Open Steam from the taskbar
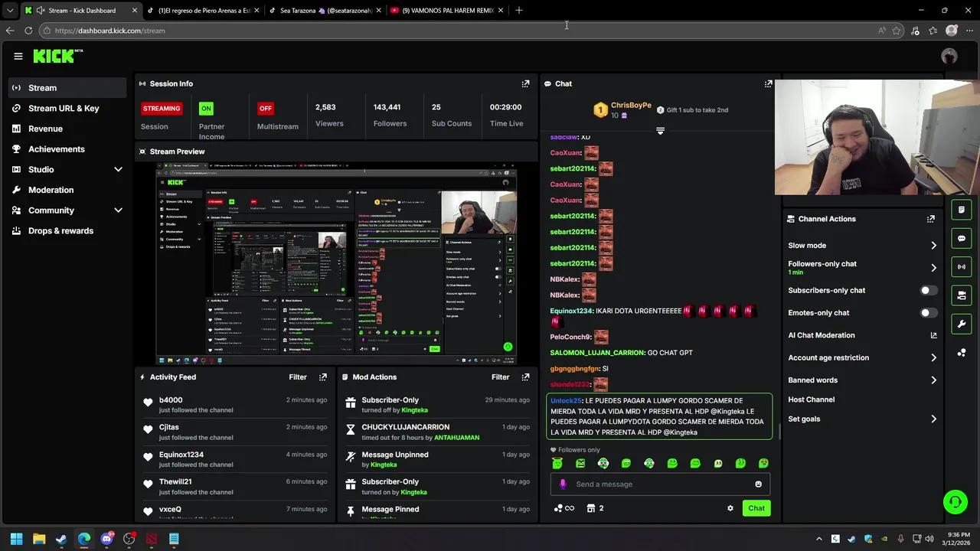980x551 pixels. [61, 539]
